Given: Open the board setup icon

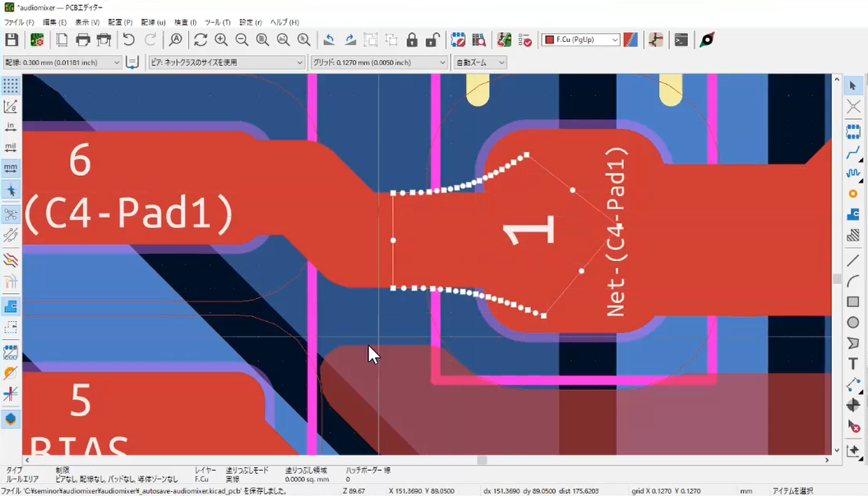Looking at the screenshot, I should [37, 39].
